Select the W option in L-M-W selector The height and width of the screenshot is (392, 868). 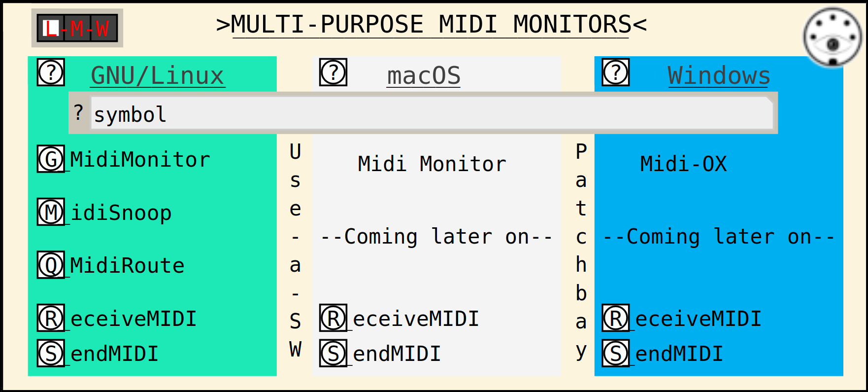click(x=103, y=28)
